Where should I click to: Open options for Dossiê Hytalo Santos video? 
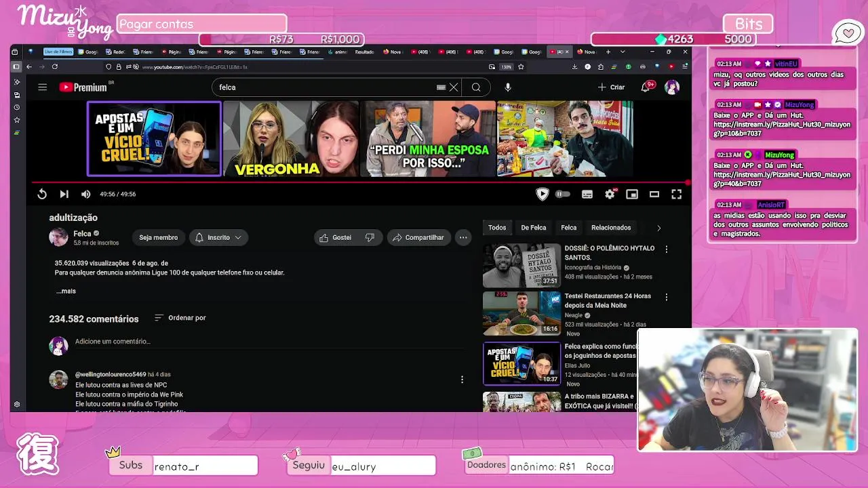click(x=667, y=249)
